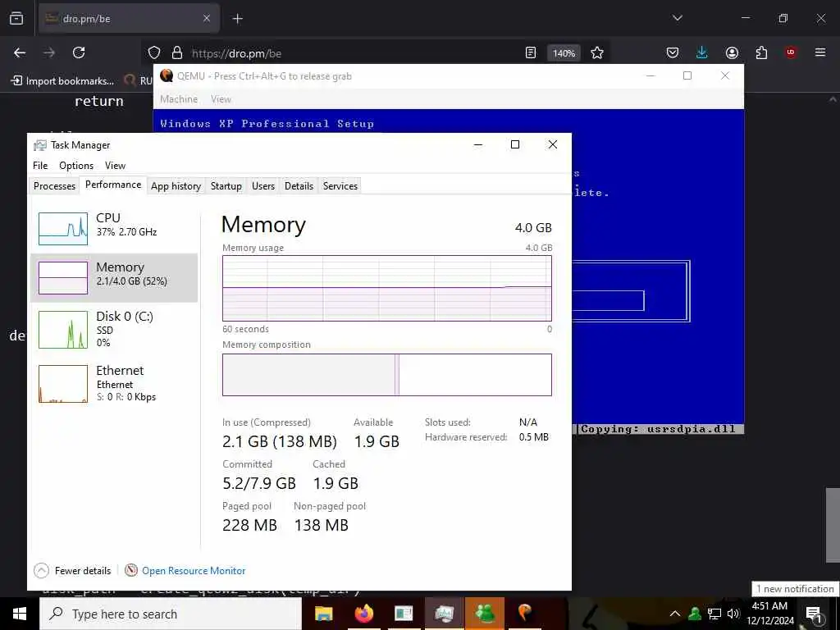Open Firefox from the taskbar
The height and width of the screenshot is (630, 840).
363,614
